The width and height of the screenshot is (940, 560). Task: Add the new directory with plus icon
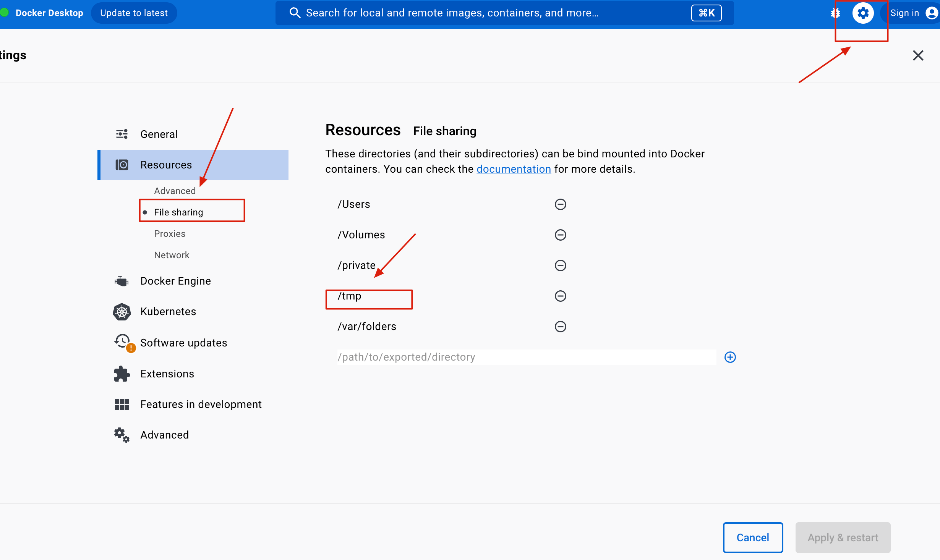(x=730, y=357)
